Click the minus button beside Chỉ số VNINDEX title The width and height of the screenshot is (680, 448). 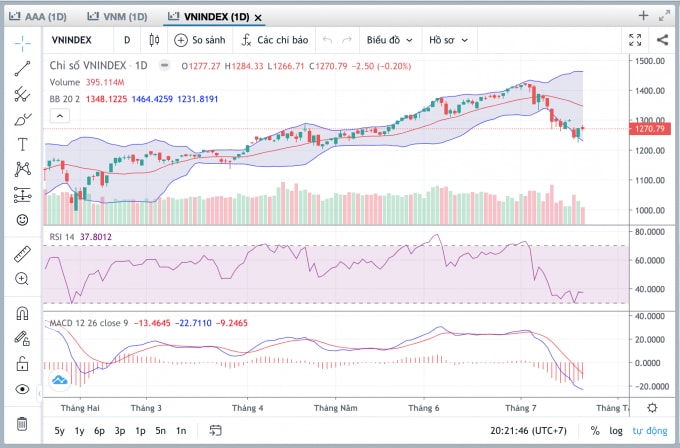(x=164, y=65)
